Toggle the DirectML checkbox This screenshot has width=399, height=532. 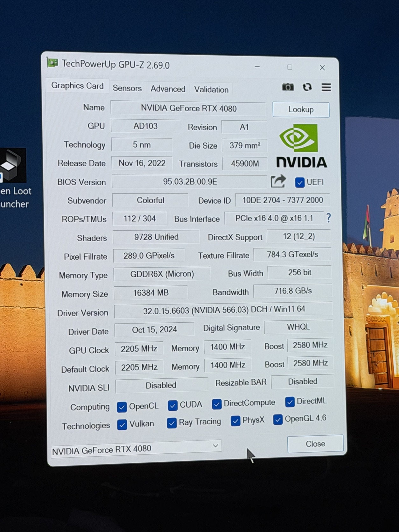[x=290, y=402]
